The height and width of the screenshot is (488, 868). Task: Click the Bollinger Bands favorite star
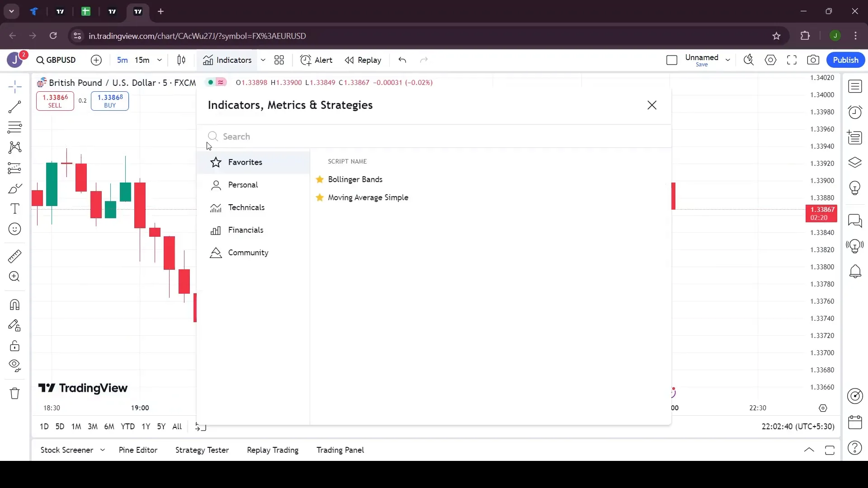[x=321, y=179]
